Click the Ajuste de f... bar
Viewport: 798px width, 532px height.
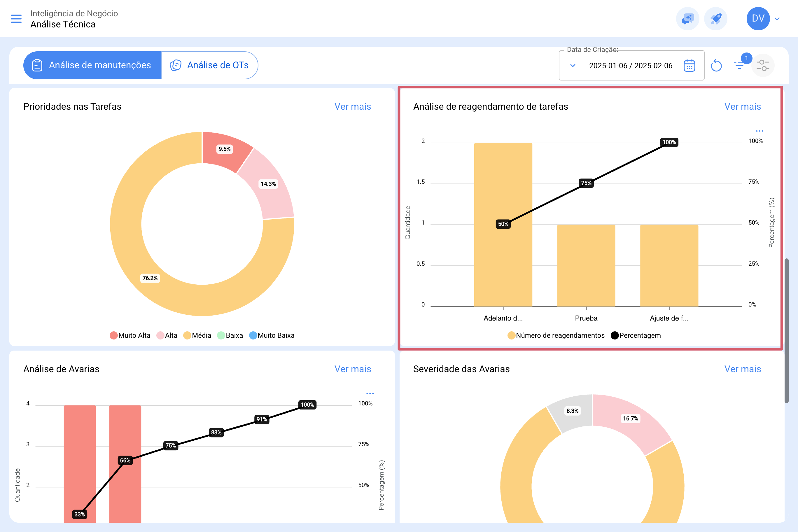[x=669, y=265]
